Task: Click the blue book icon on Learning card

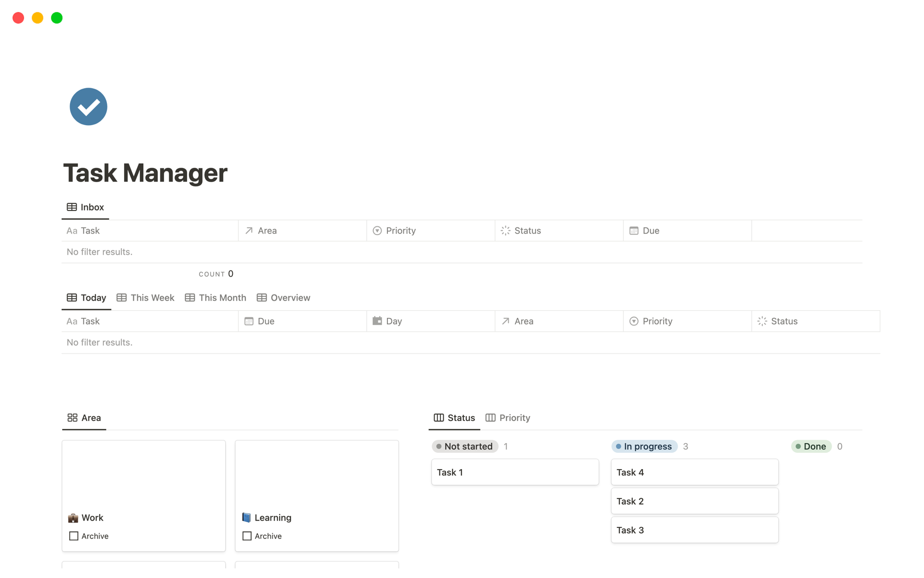Action: click(246, 518)
